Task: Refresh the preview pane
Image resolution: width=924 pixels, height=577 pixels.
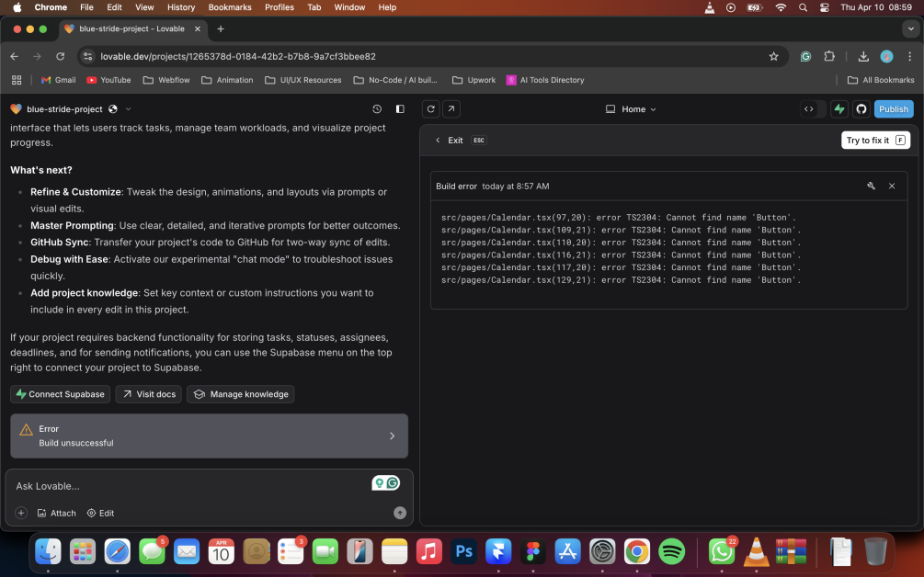Action: pos(430,109)
